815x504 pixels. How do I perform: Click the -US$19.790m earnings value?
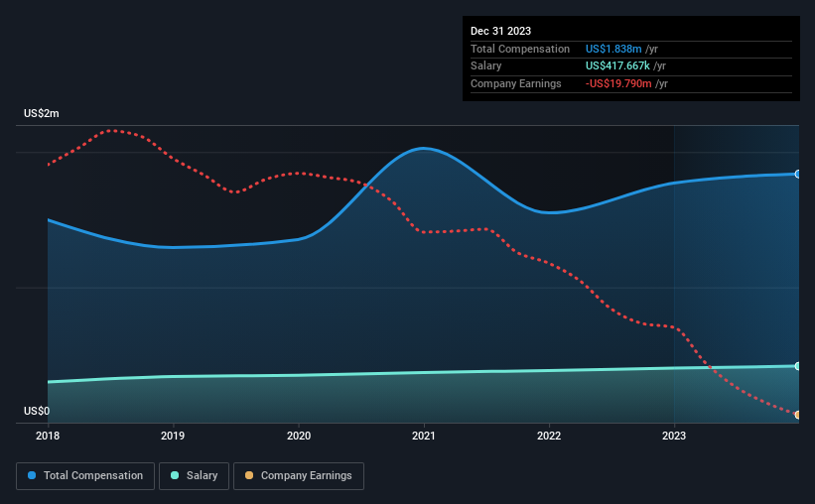[618, 83]
